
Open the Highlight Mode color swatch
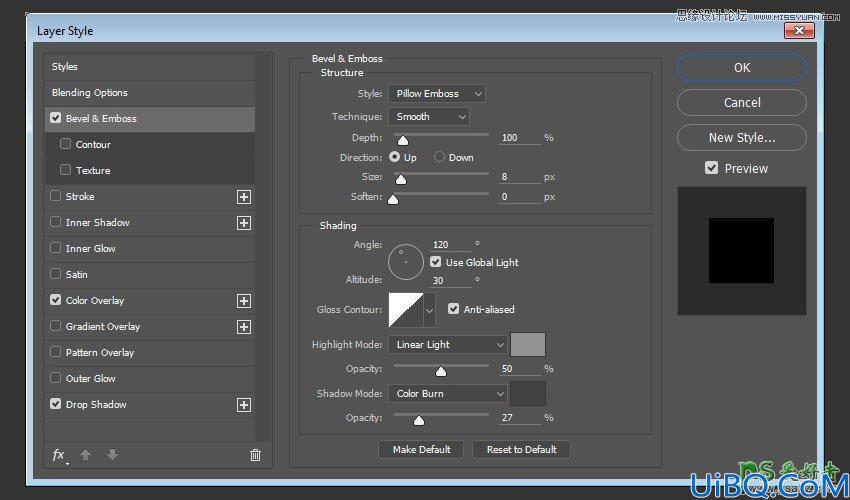coord(528,345)
